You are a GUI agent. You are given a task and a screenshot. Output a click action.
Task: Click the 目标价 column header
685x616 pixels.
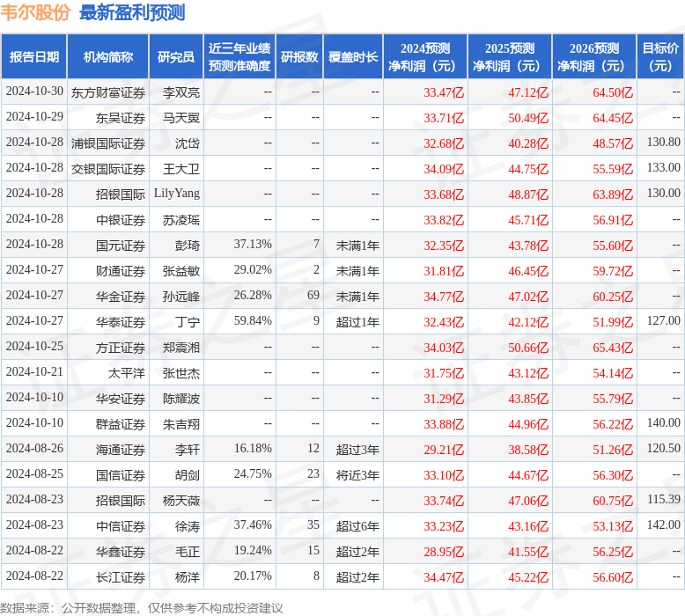[x=660, y=56]
